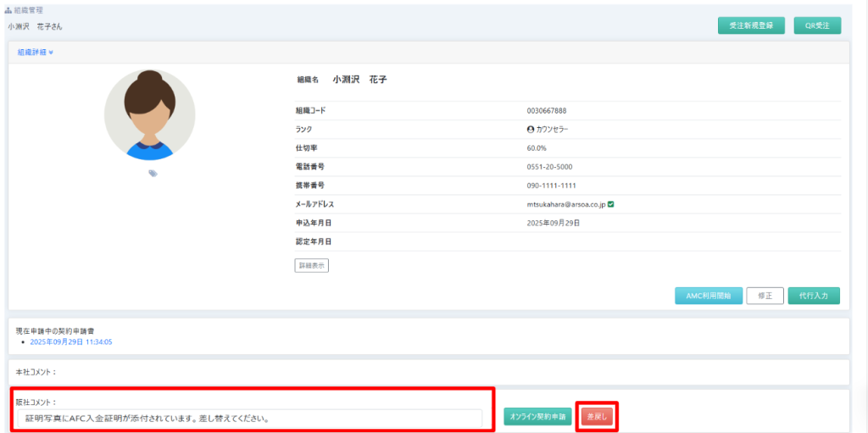
Task: Click the tag icon below the avatar
Action: [153, 173]
